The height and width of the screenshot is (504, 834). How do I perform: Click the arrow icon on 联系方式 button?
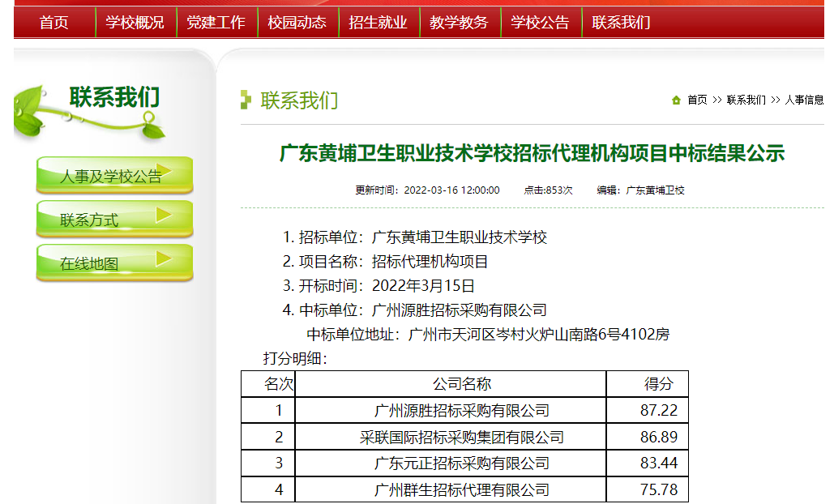click(163, 215)
